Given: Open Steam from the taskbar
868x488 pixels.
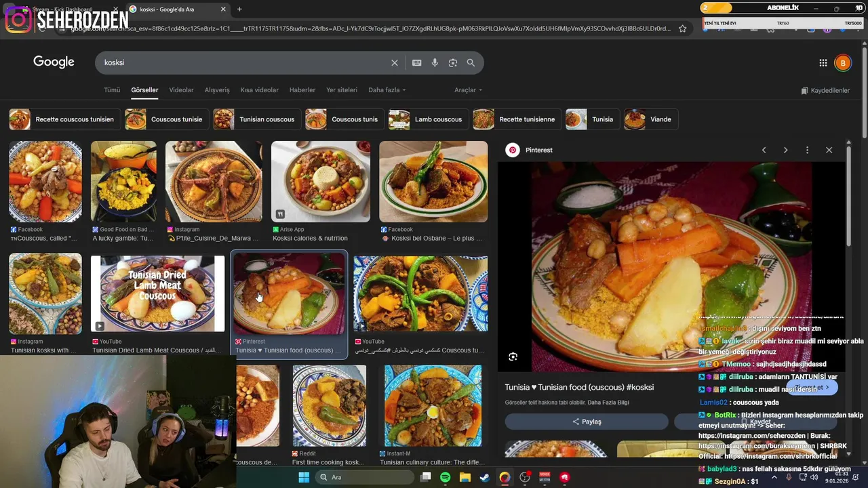Looking at the screenshot, I should click(484, 477).
